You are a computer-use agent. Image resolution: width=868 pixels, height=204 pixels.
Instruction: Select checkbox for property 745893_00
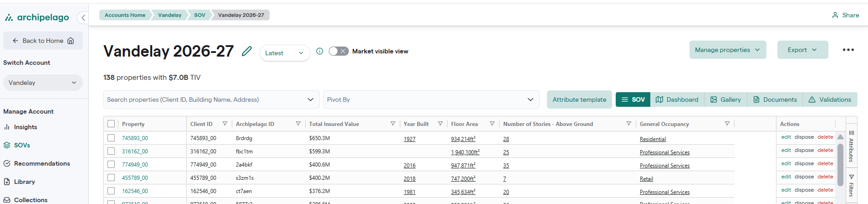[x=111, y=138]
